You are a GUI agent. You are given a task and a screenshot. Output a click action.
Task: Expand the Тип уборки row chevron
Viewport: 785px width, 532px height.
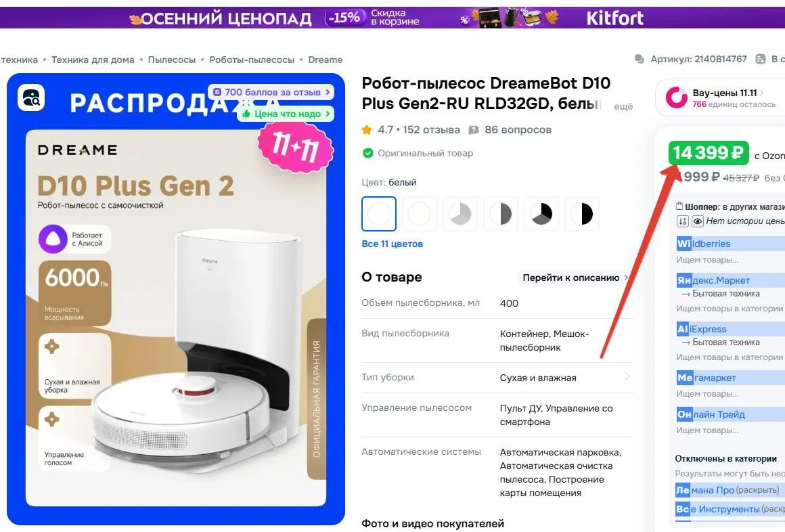coord(627,377)
